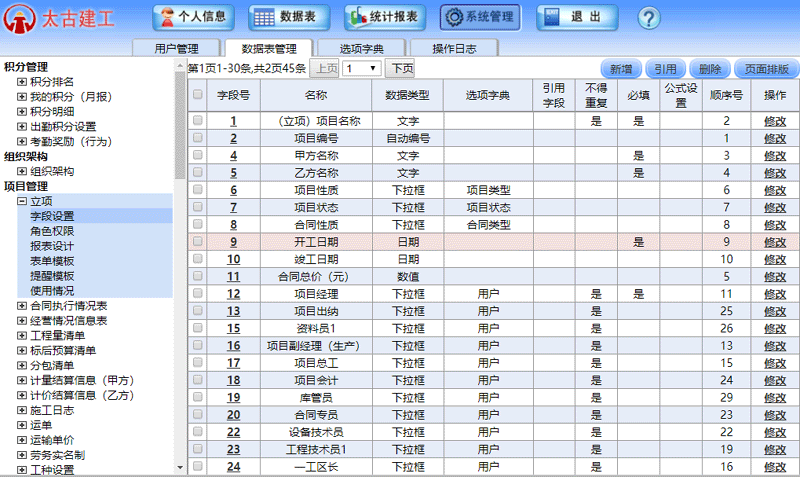Screen dimensions: 800x477
Task: Check the 开工日期 row checkbox
Action: pyautogui.click(x=197, y=242)
